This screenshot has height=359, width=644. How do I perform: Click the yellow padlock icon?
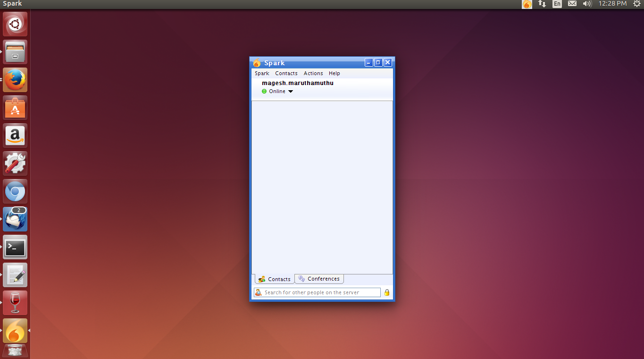pos(387,292)
